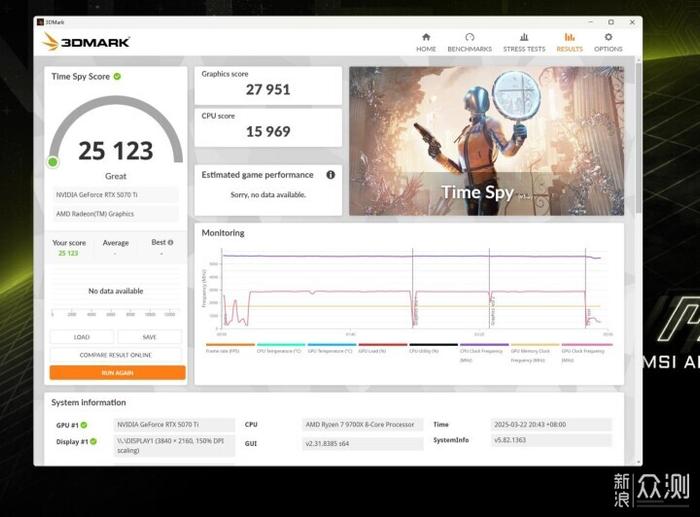This screenshot has height=517, width=700.
Task: Click the Time Spy benchmark thumbnail image
Action: [486, 141]
